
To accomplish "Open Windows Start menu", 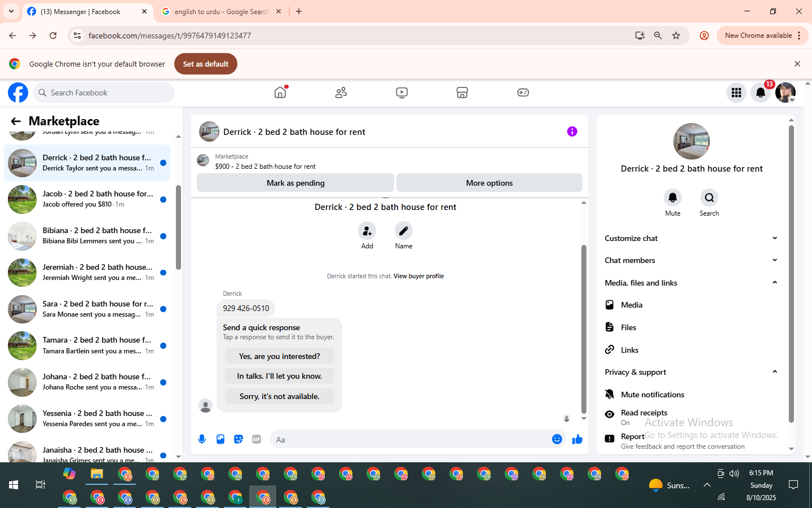I will click(x=14, y=485).
